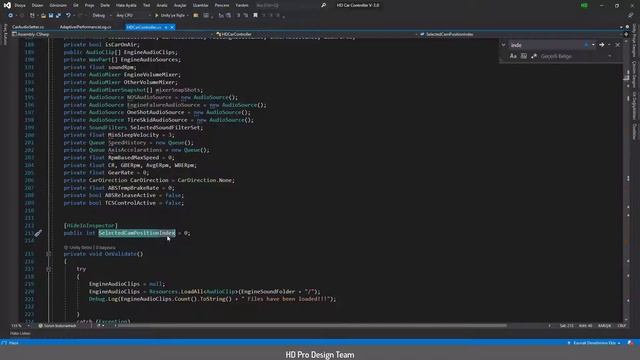Open the Hata Ayıkla menu

pyautogui.click(x=126, y=5)
